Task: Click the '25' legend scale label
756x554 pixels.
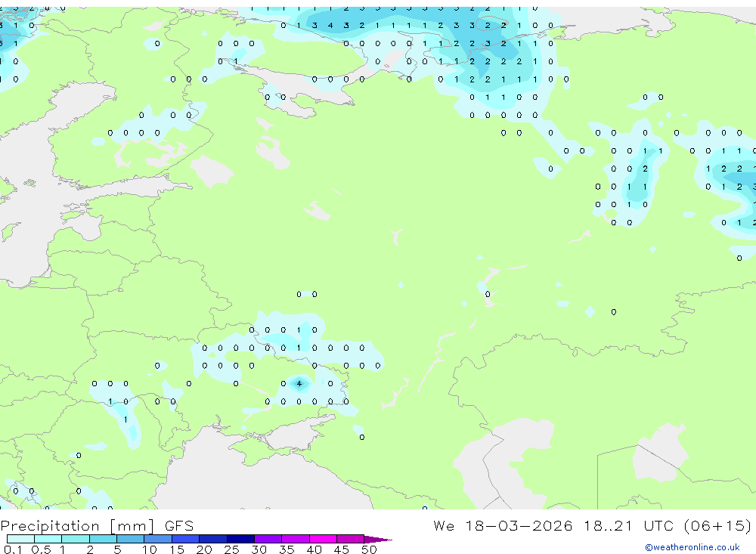Action: point(232,549)
